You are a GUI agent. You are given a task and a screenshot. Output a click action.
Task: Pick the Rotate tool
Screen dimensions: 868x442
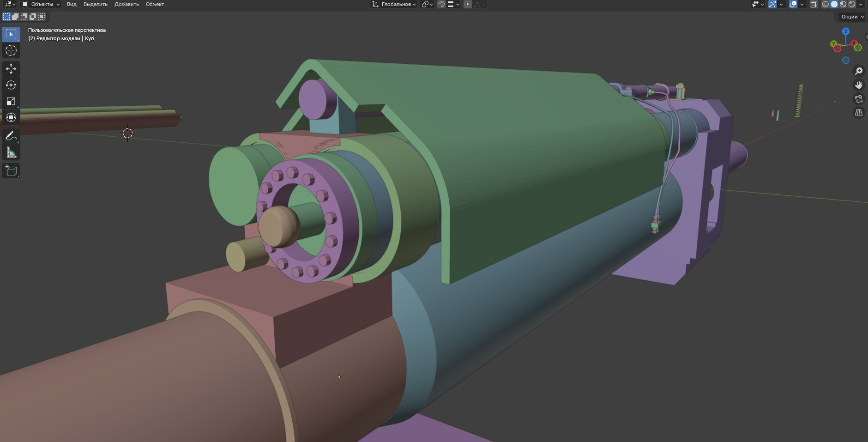pos(11,85)
